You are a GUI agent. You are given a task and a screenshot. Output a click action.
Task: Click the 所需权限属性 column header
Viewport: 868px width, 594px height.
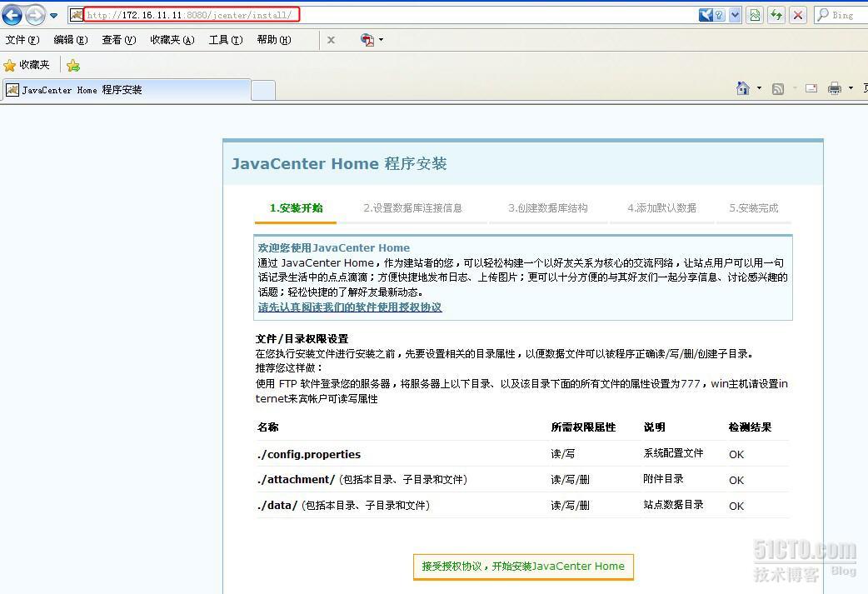click(583, 427)
